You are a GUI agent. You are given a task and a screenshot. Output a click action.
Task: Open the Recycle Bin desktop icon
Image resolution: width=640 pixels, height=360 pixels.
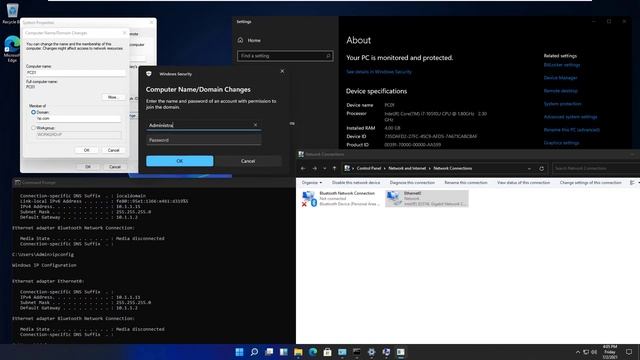tap(12, 12)
